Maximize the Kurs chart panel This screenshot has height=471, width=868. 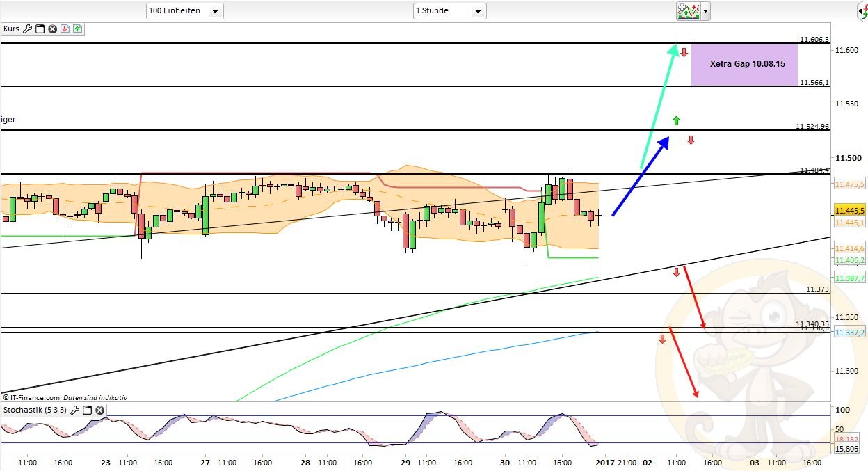[x=40, y=29]
